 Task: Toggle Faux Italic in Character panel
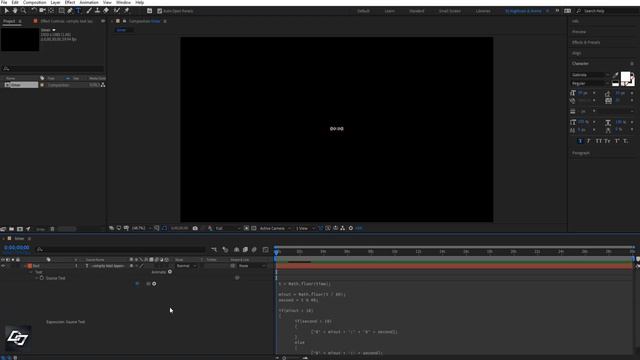pyautogui.click(x=589, y=141)
